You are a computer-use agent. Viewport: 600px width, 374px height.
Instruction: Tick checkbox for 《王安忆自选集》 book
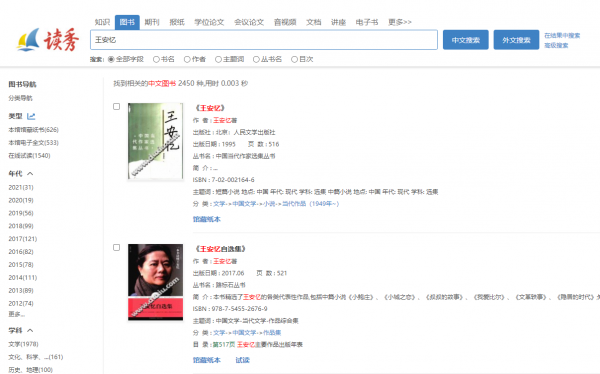(x=116, y=247)
